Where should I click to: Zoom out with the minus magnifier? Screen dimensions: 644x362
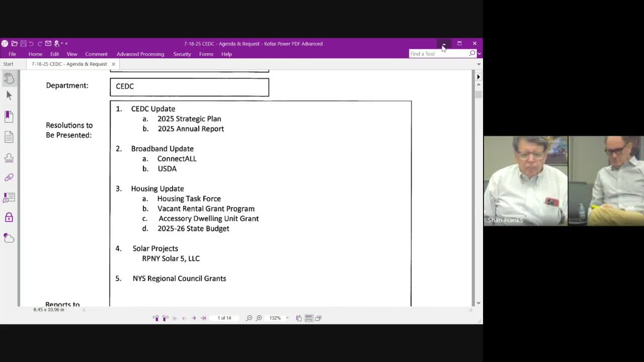pos(249,318)
